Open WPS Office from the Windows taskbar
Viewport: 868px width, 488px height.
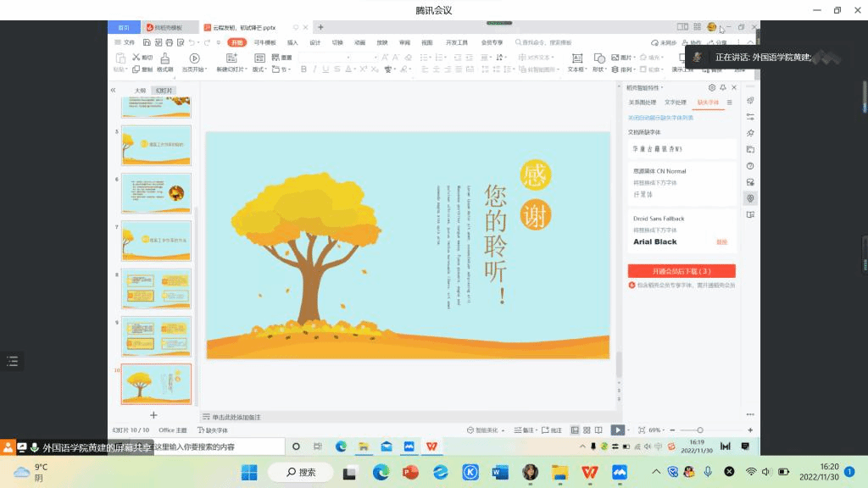[x=588, y=471]
